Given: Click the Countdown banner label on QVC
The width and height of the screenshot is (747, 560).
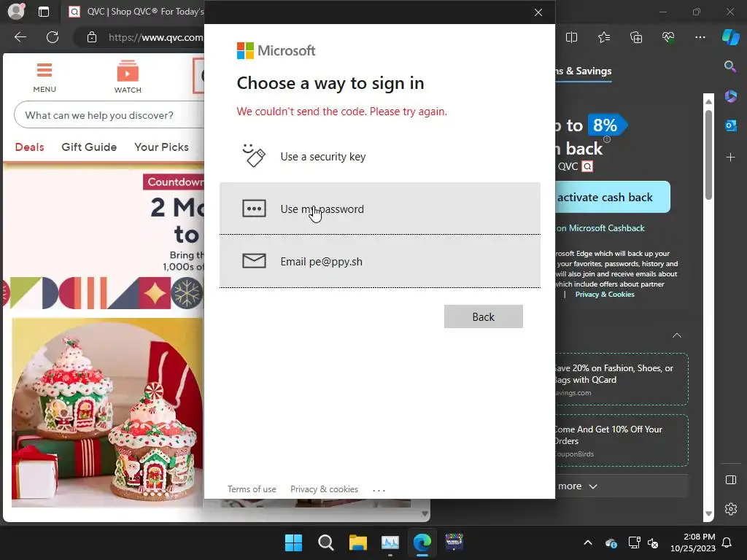Looking at the screenshot, I should pos(174,182).
